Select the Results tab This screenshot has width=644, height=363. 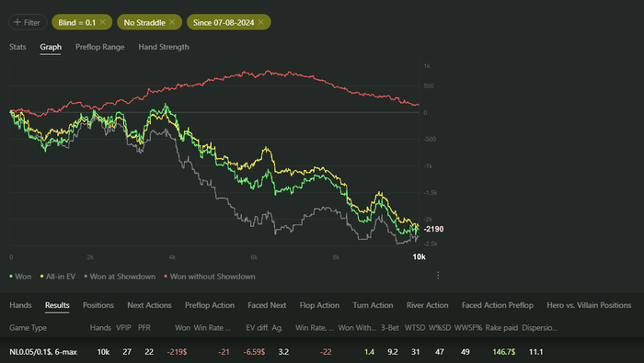[x=57, y=305]
